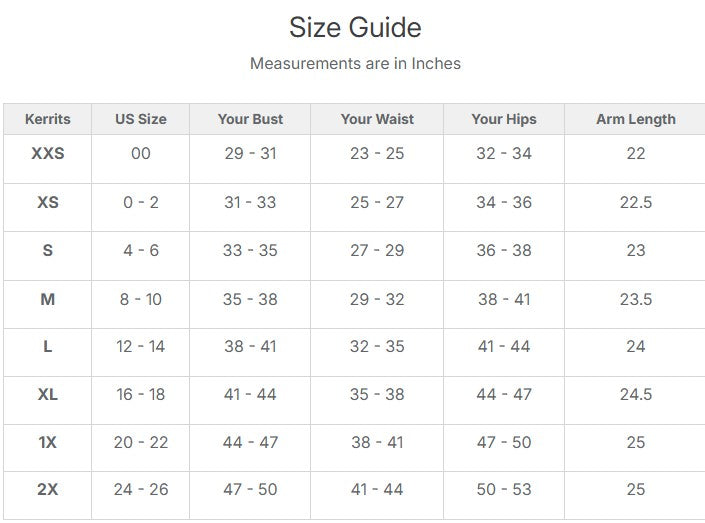Screen dimensions: 705x523
Task: Click the 27 - 29 waist cell
Action: (x=377, y=251)
